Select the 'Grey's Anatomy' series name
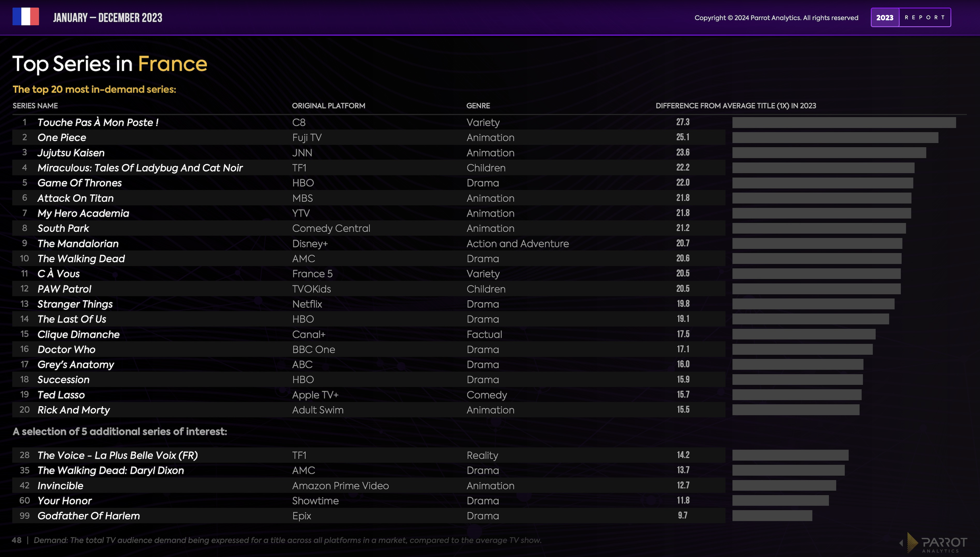Screen dimensions: 980x557 [76, 365]
